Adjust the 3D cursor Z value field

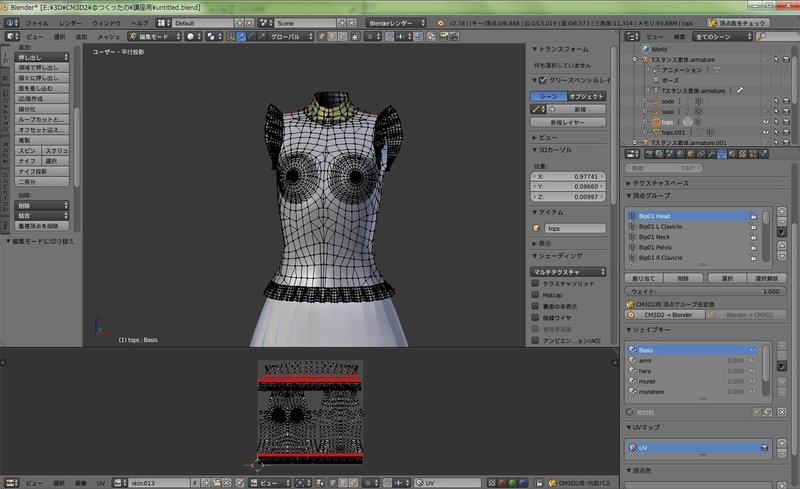click(568, 197)
